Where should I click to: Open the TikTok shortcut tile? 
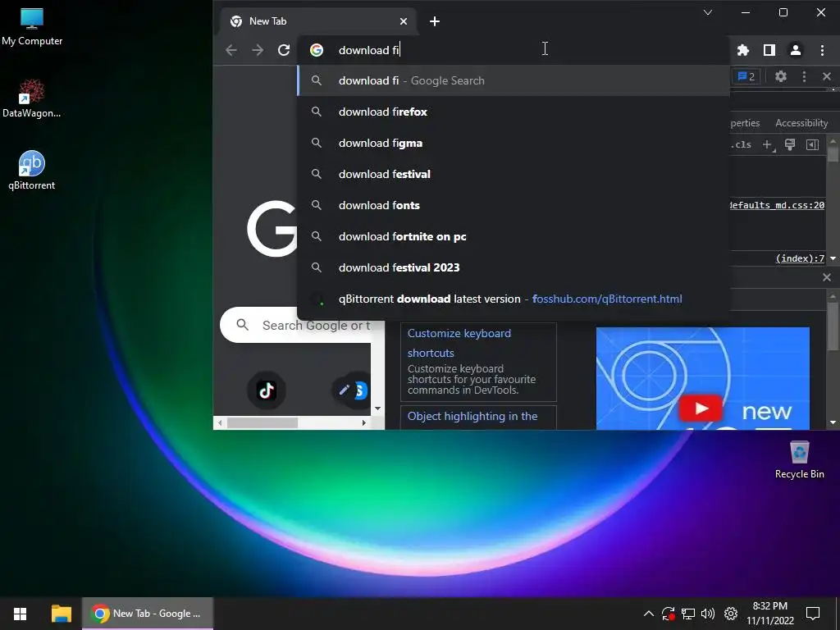pyautogui.click(x=267, y=390)
